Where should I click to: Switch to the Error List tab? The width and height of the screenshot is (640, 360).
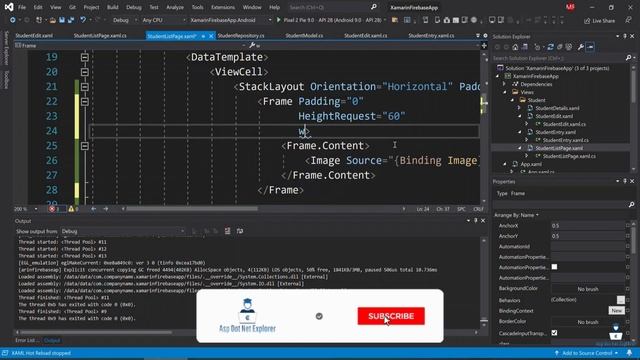pyautogui.click(x=27, y=340)
